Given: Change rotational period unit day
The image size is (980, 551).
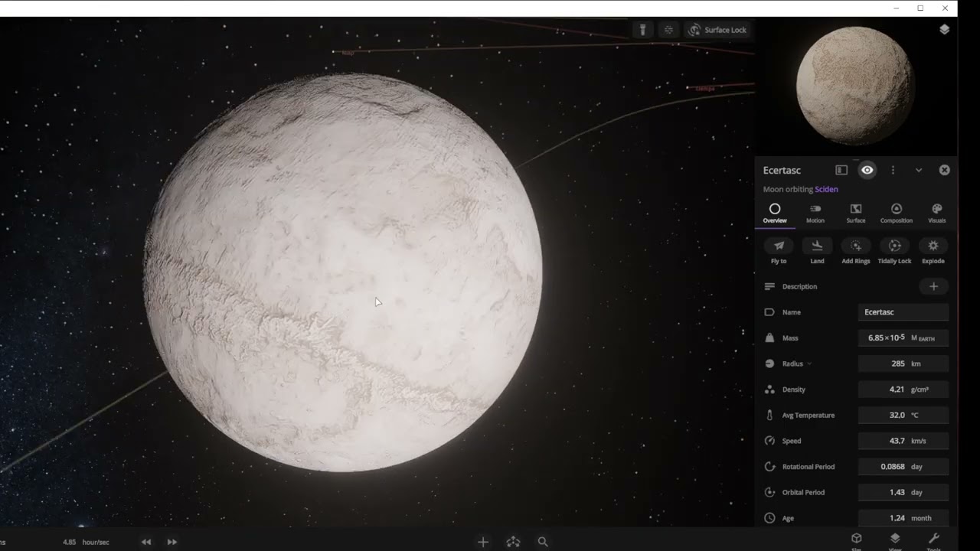Looking at the screenshot, I should click(x=917, y=466).
